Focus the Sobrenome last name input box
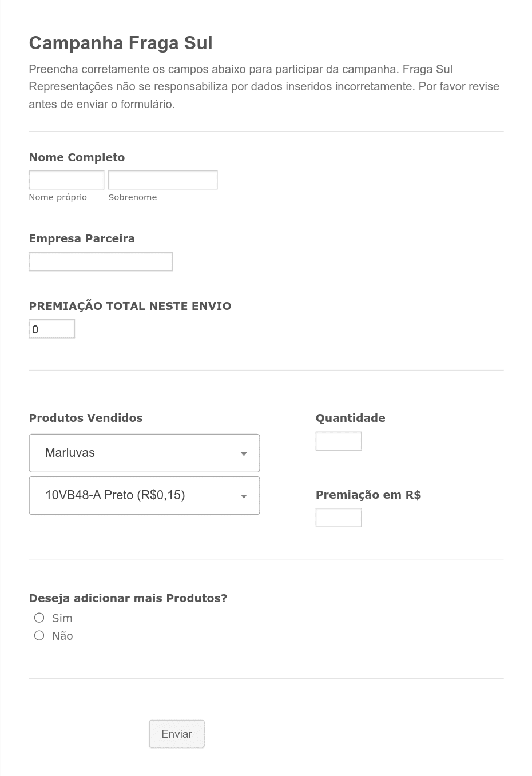Image resolution: width=532 pixels, height=776 pixels. (162, 180)
